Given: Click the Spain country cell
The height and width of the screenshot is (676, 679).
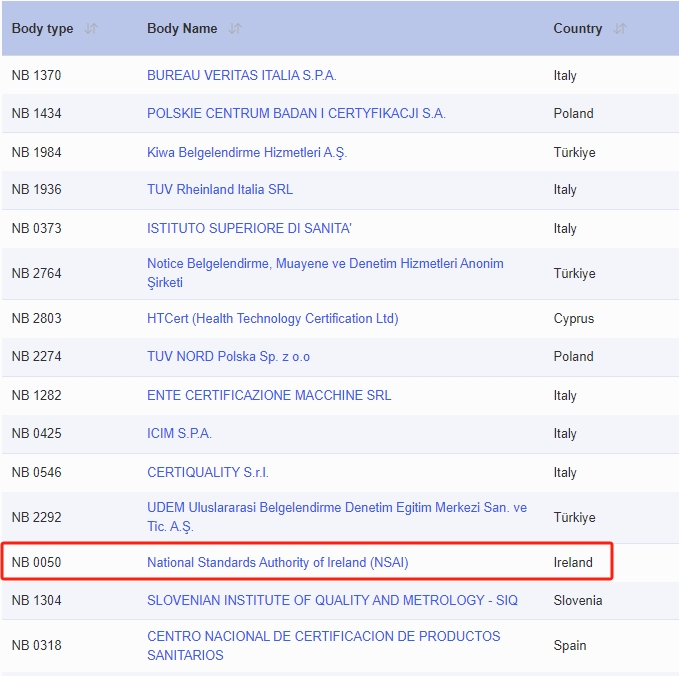Looking at the screenshot, I should point(570,646).
